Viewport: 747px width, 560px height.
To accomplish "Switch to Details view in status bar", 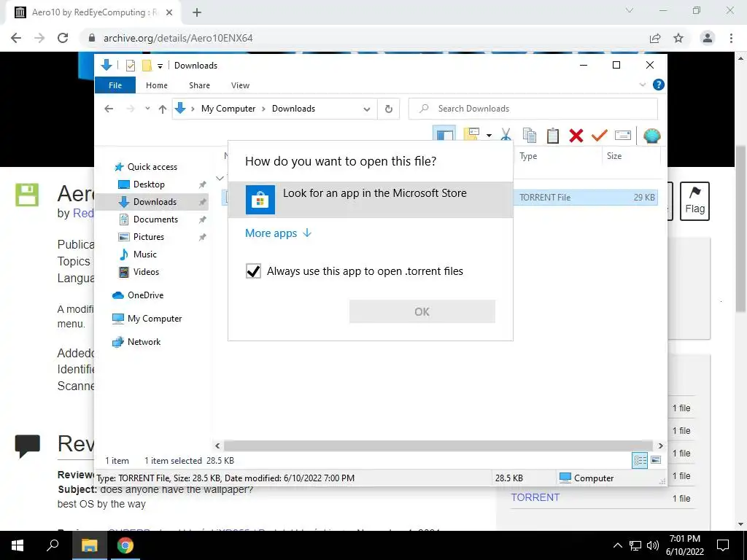I will (x=640, y=460).
